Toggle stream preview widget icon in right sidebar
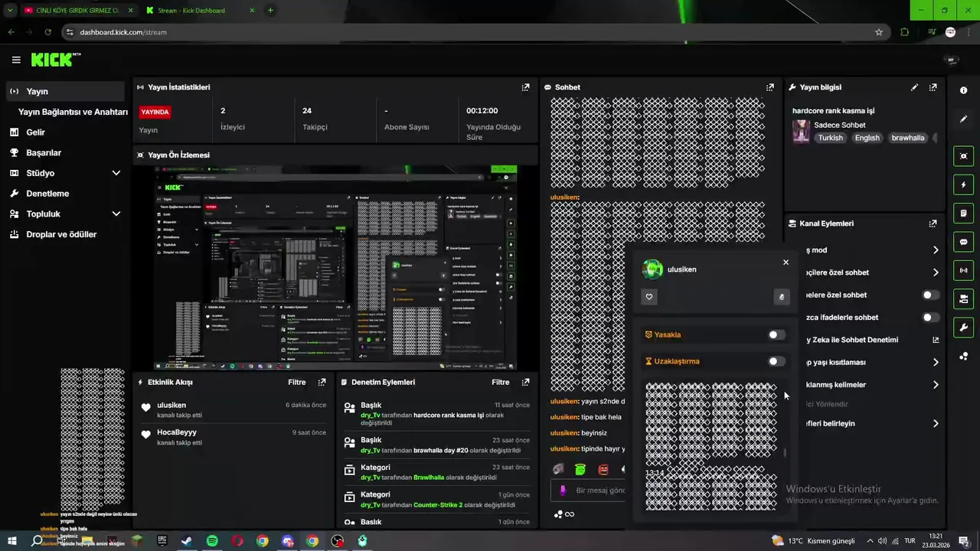The width and height of the screenshot is (980, 551). (963, 156)
